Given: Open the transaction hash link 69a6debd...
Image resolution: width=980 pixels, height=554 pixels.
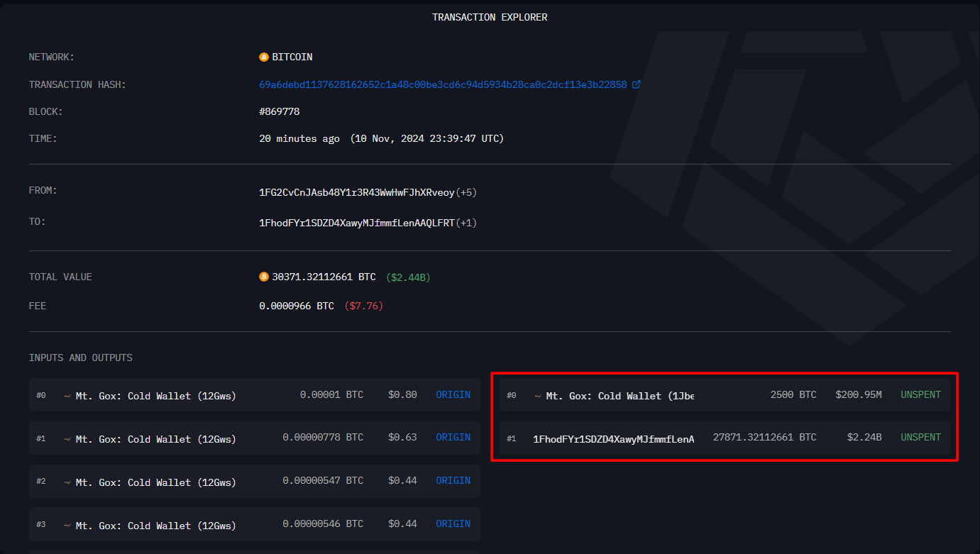Looking at the screenshot, I should [x=443, y=84].
